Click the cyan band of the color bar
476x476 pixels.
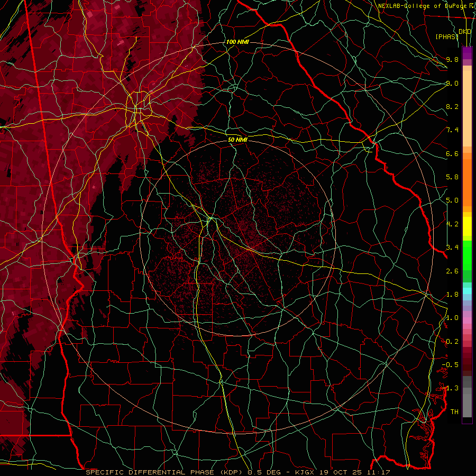click(x=467, y=291)
